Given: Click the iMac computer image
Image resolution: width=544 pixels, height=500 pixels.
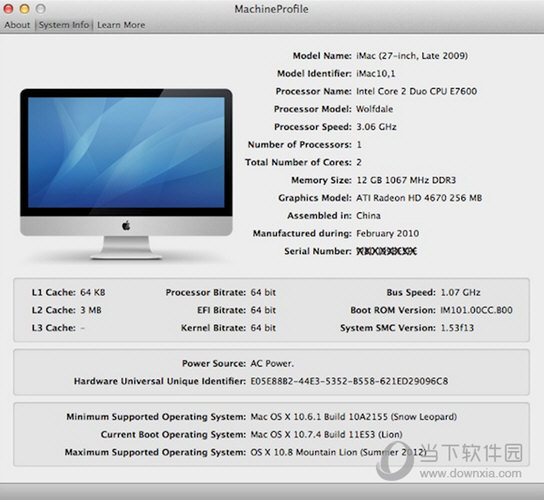Looking at the screenshot, I should (126, 174).
